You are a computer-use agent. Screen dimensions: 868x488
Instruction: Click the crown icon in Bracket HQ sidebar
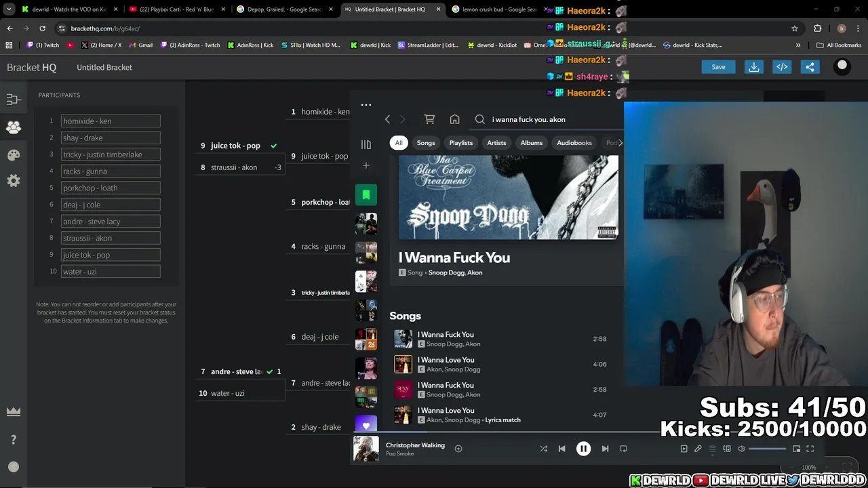[x=14, y=411]
